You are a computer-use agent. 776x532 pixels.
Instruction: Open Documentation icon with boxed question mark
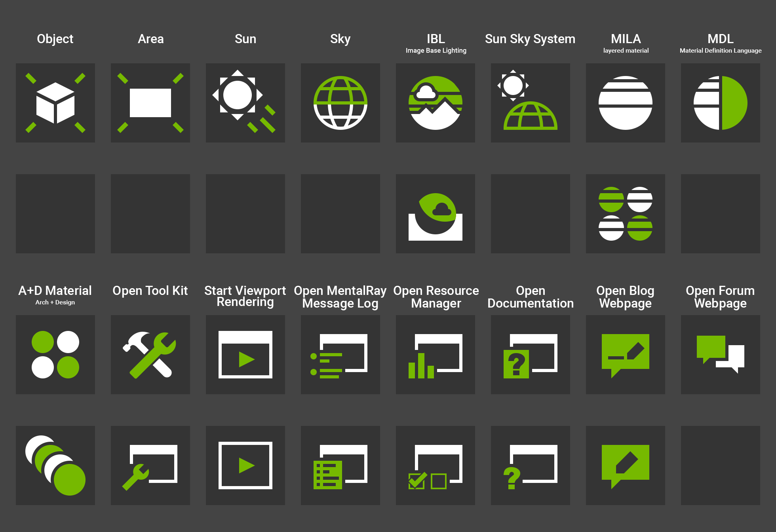pos(531,355)
